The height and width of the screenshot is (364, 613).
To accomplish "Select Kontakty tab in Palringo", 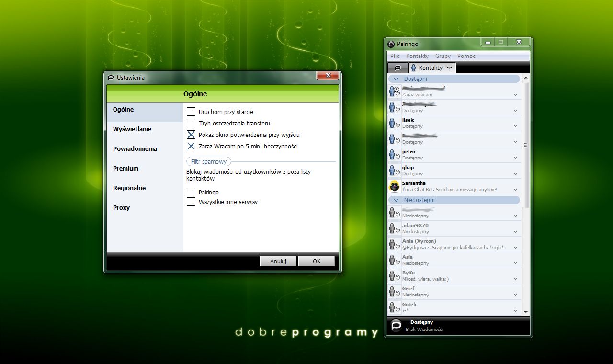I will (x=431, y=68).
